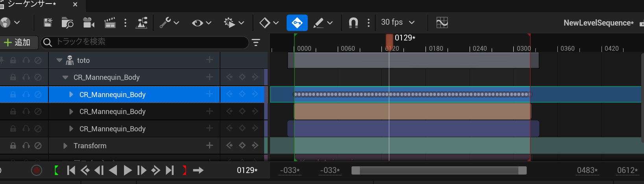Open Render Movie with the clapperboard icon
Viewport: 644px width, 184px height.
pyautogui.click(x=110, y=23)
